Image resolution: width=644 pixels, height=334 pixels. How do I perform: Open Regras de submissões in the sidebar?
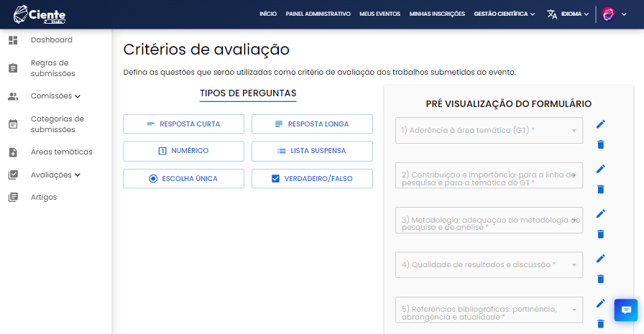pos(53,68)
